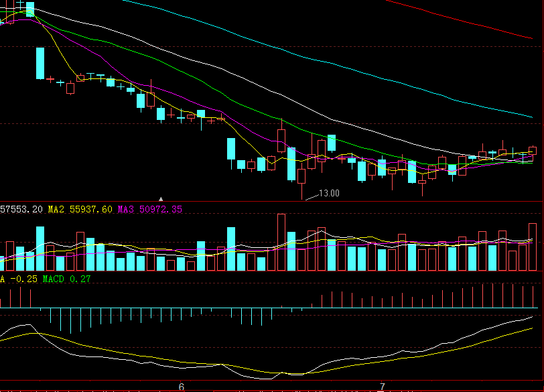
Task: Click the 57553.20 volume average value
Action: [21, 209]
